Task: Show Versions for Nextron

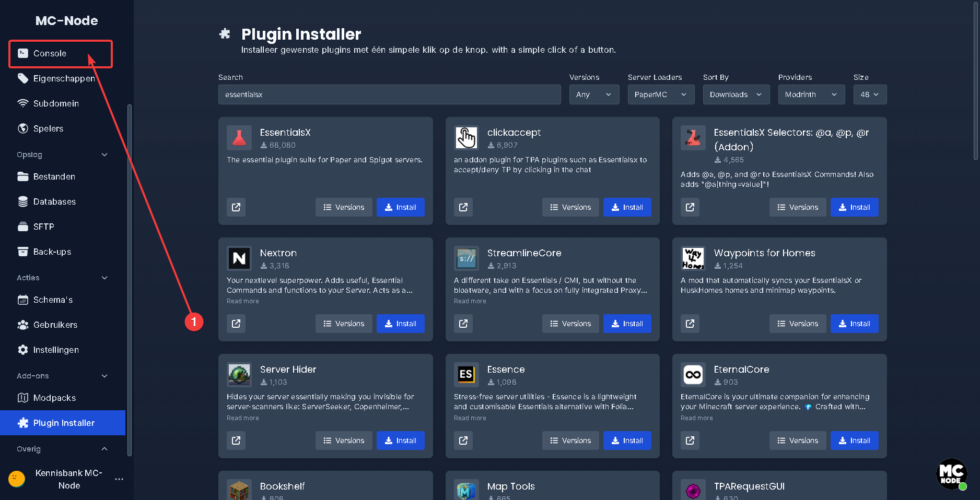Action: click(x=344, y=324)
